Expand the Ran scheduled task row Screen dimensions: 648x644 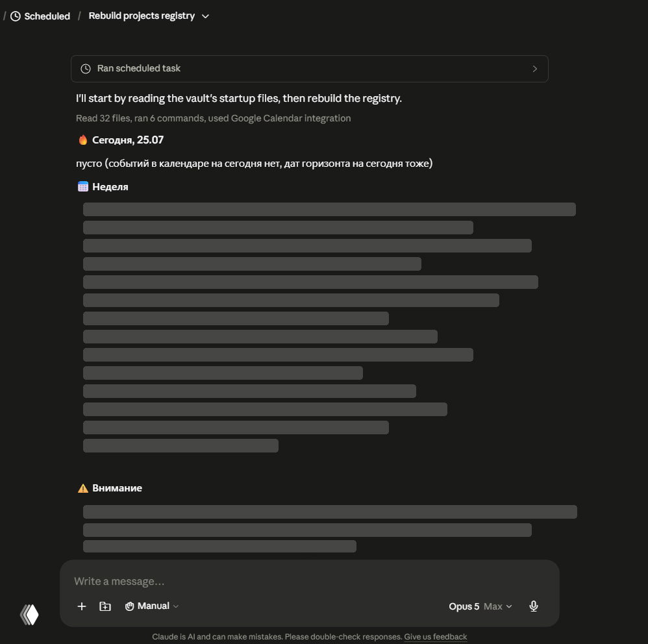(310, 69)
